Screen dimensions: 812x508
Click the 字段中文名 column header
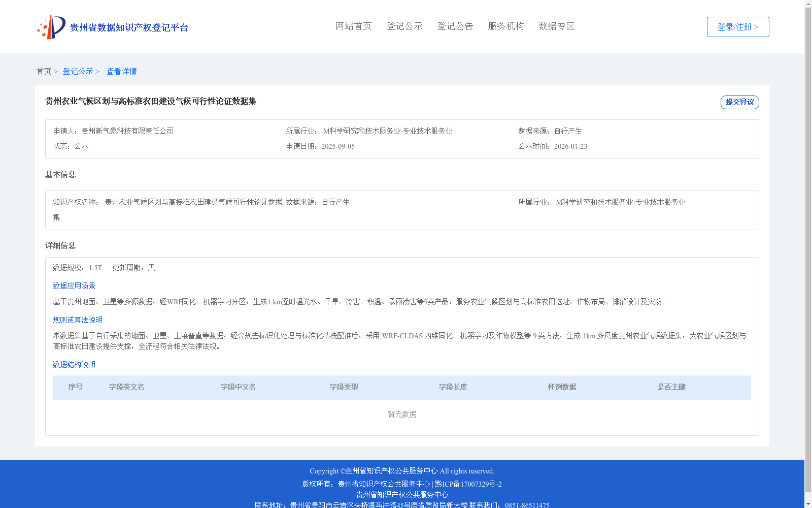[239, 387]
